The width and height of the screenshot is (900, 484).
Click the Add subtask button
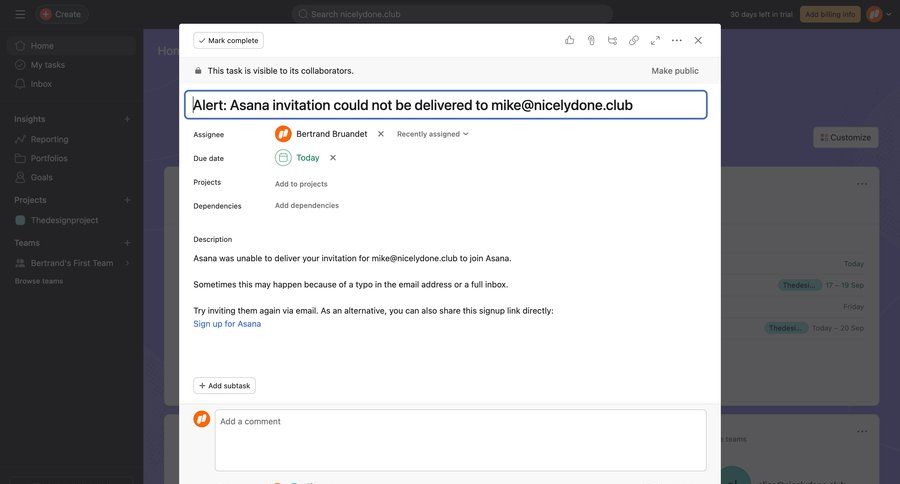coord(224,386)
